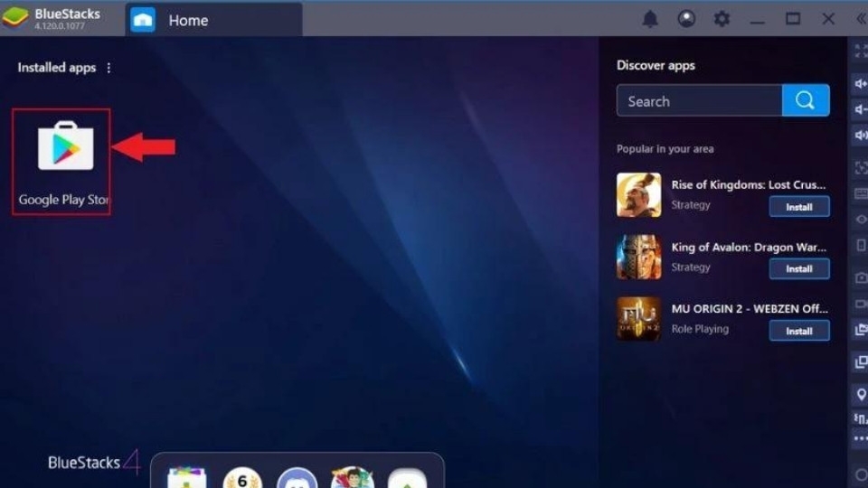
Task: Open the media manager folder icon
Action: coord(861,330)
